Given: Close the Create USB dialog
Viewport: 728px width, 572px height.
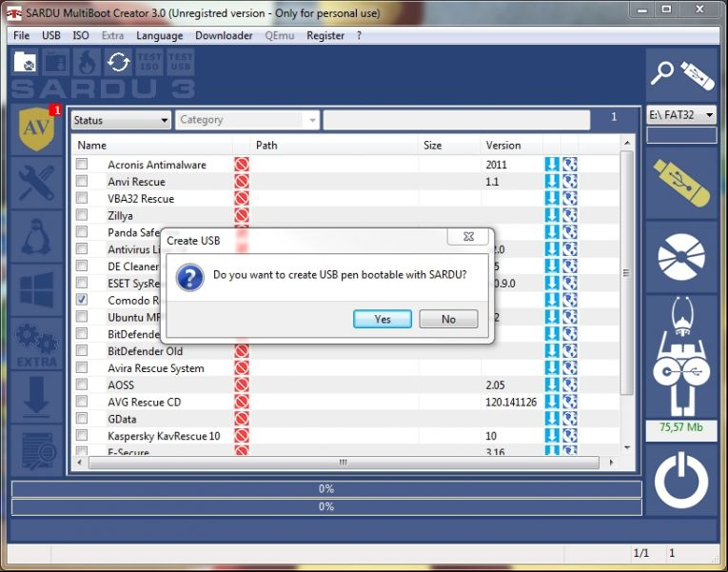Looking at the screenshot, I should (468, 237).
